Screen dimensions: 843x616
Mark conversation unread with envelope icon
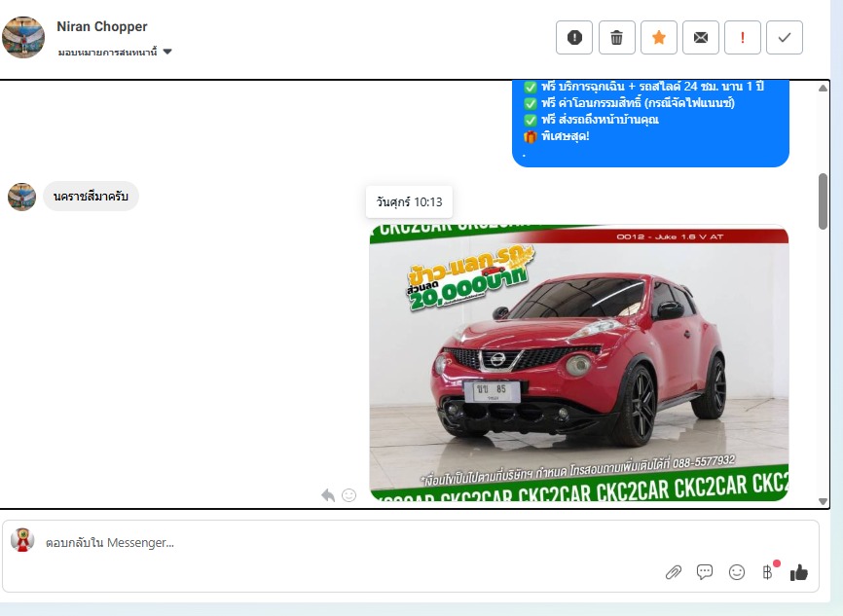pos(700,38)
